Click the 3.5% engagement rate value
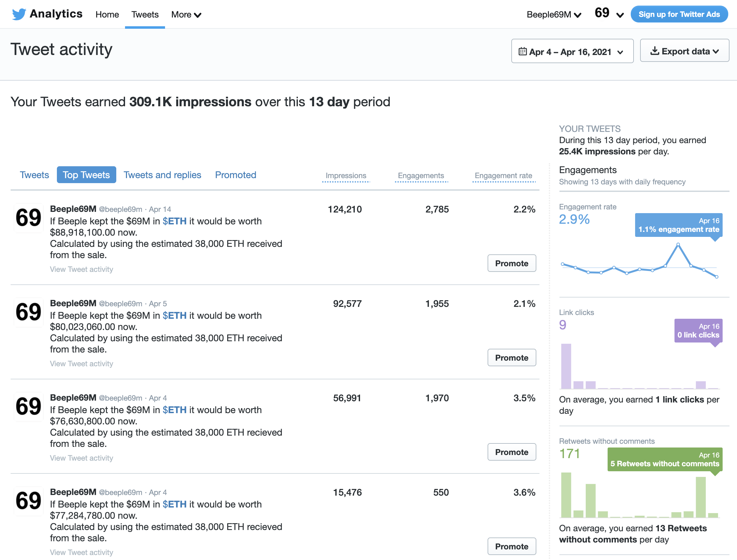 pos(524,398)
